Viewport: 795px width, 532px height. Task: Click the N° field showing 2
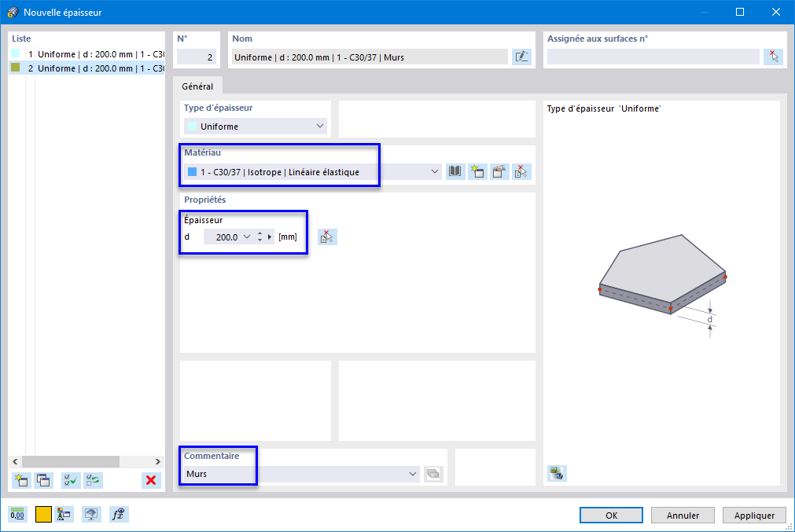[x=197, y=57]
